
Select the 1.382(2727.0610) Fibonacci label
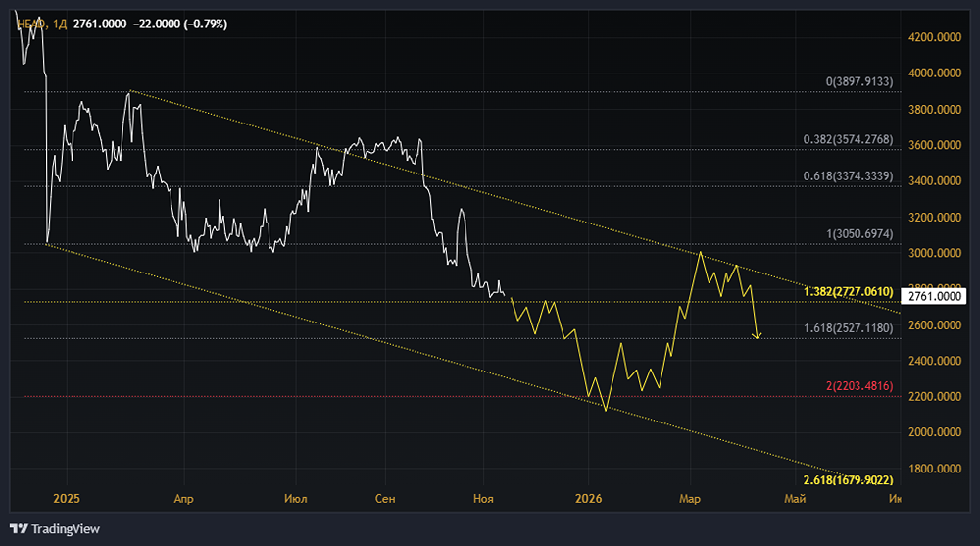coord(848,291)
